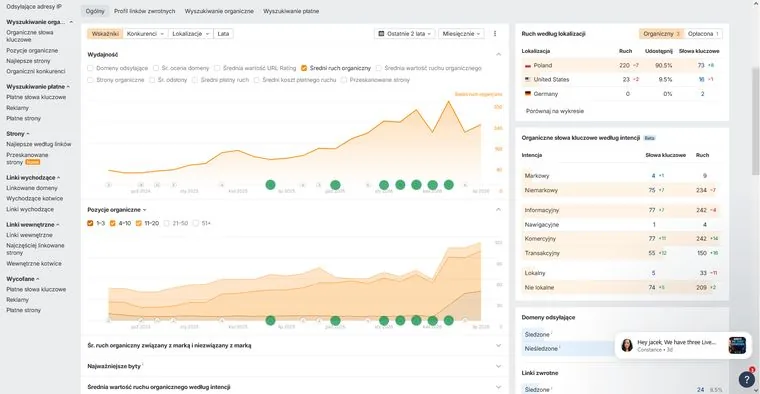Open chat avatar of Constance message

point(627,345)
